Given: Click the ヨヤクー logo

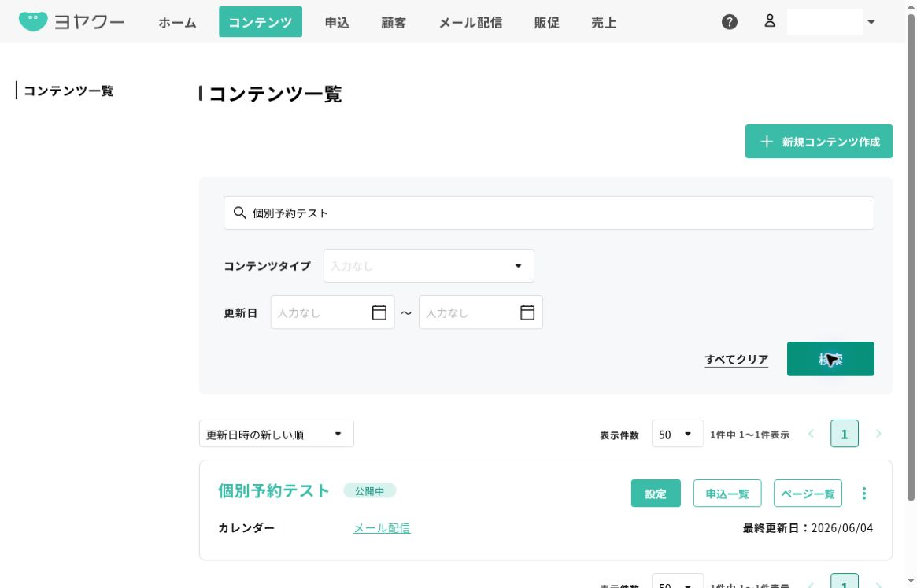Looking at the screenshot, I should point(71,22).
